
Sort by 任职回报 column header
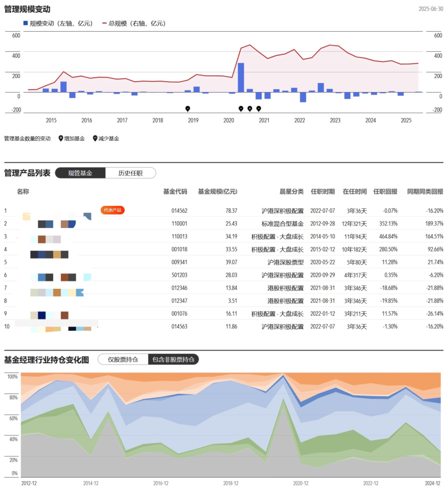point(385,192)
